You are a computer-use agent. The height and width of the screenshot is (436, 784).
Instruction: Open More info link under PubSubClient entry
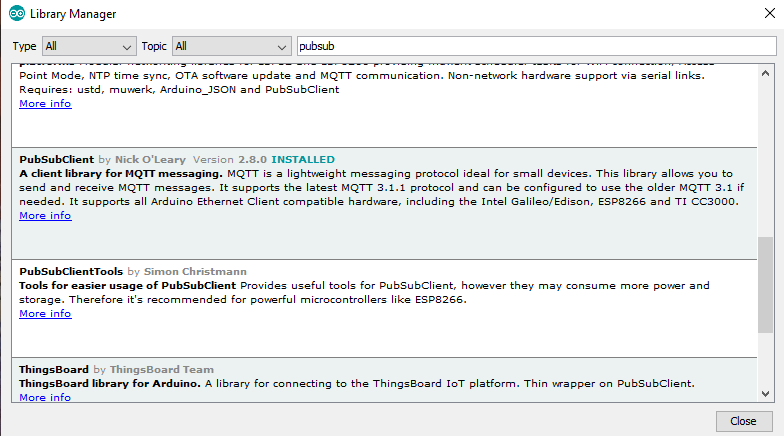click(x=45, y=216)
